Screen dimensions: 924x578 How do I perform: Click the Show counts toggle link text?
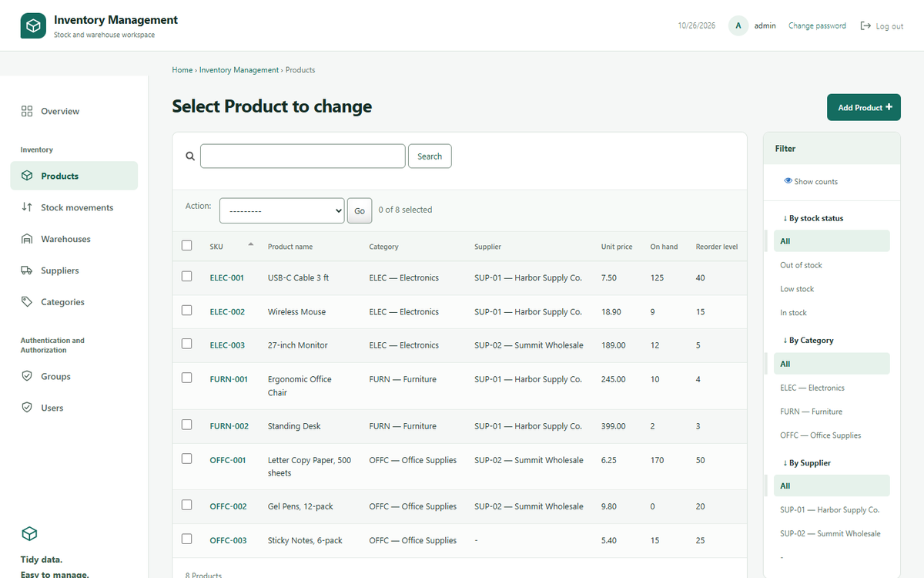(x=816, y=182)
